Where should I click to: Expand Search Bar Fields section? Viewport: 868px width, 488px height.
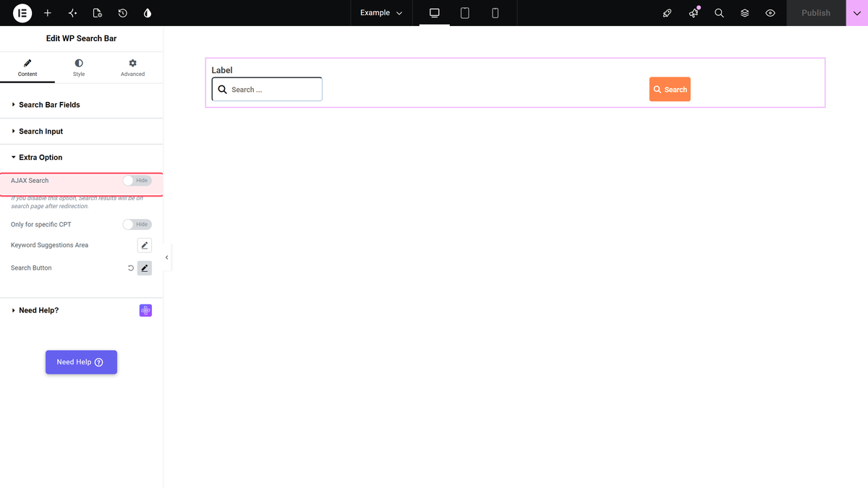coord(82,105)
